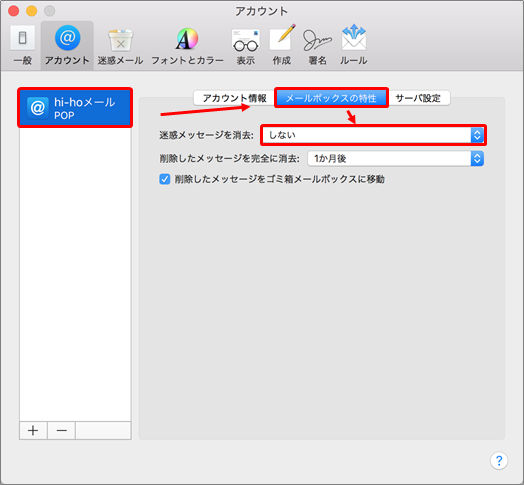
Task: Select the アカウント toolbar icon
Action: click(67, 44)
